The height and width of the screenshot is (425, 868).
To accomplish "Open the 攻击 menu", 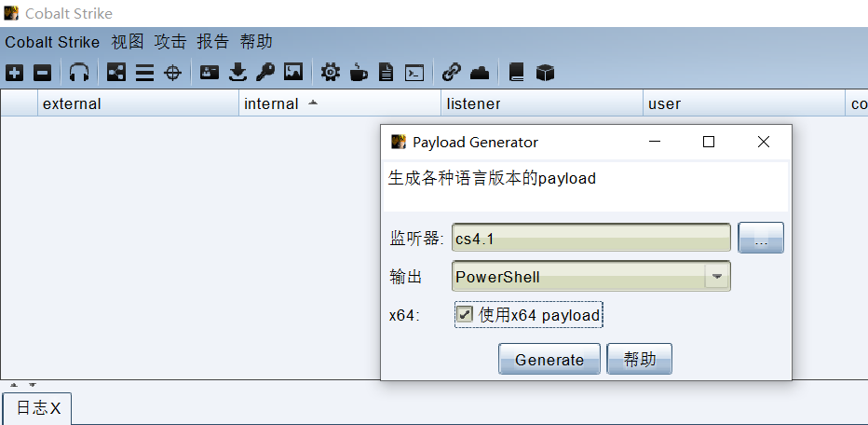I will pos(170,42).
